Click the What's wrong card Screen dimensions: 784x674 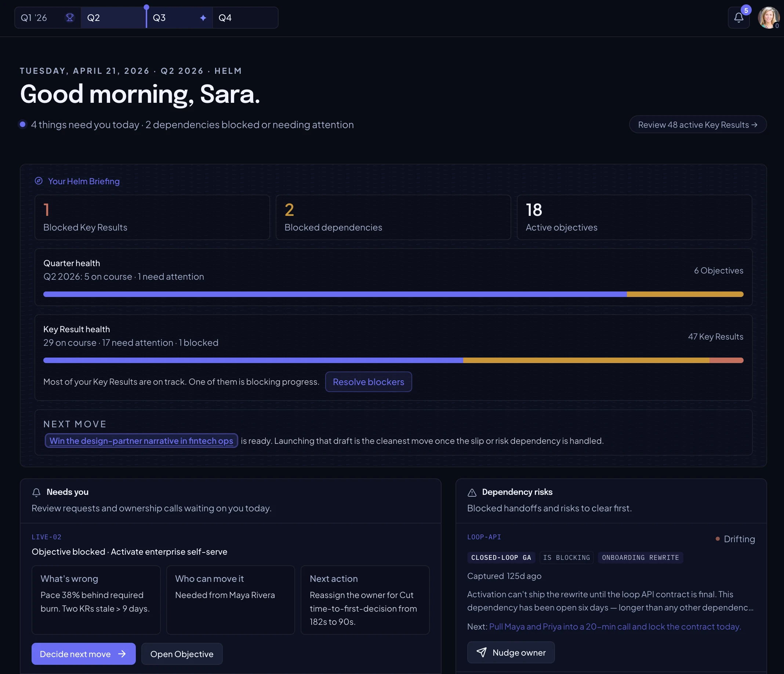coord(96,600)
